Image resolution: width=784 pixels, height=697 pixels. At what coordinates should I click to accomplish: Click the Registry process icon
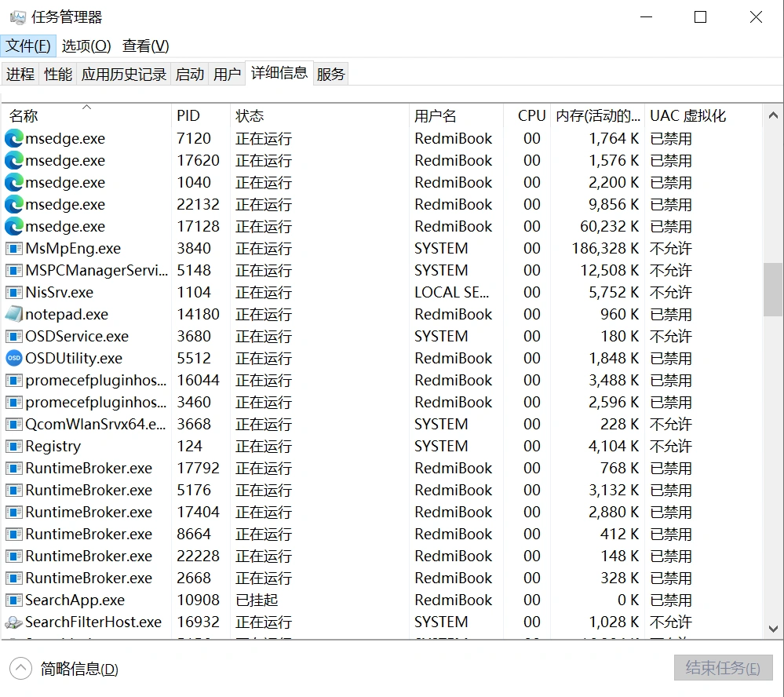pyautogui.click(x=14, y=446)
